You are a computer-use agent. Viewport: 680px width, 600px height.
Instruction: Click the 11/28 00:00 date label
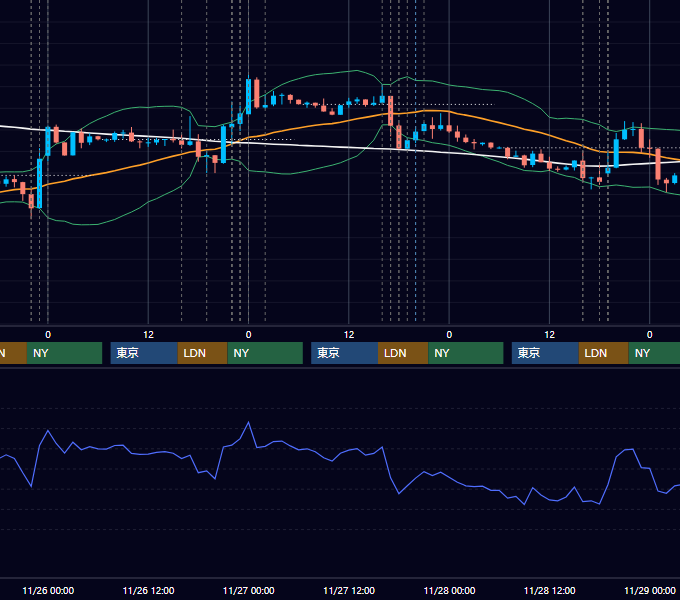(449, 590)
